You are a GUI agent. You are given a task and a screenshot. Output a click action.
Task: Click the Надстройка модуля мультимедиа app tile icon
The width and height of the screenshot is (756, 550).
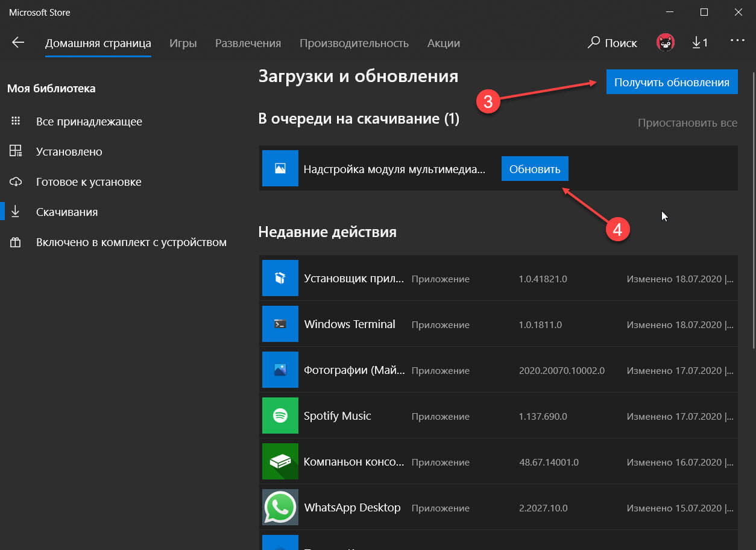(280, 168)
